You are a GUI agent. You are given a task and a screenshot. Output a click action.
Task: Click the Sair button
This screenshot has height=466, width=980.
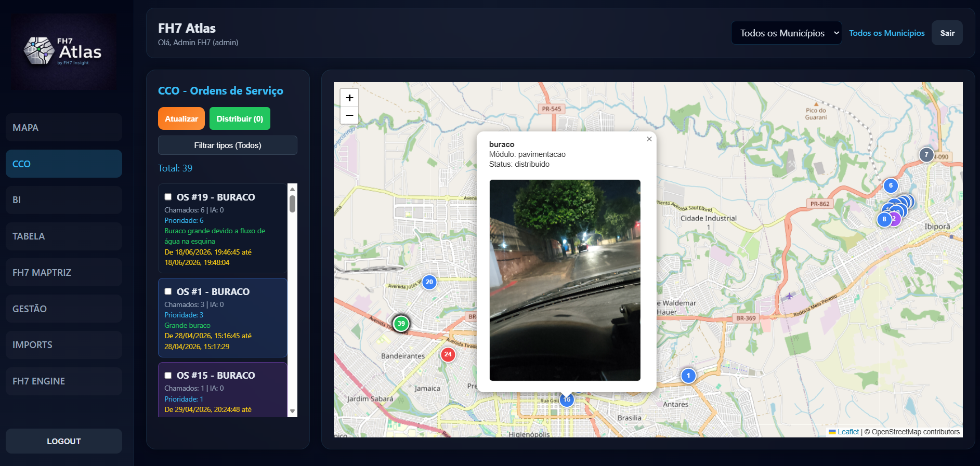(x=947, y=33)
